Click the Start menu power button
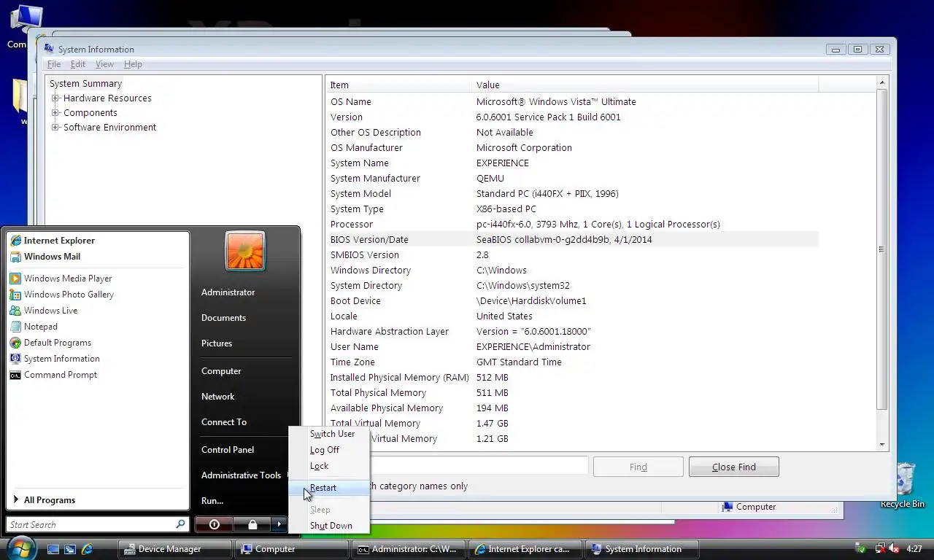The width and height of the screenshot is (934, 560). pyautogui.click(x=214, y=524)
